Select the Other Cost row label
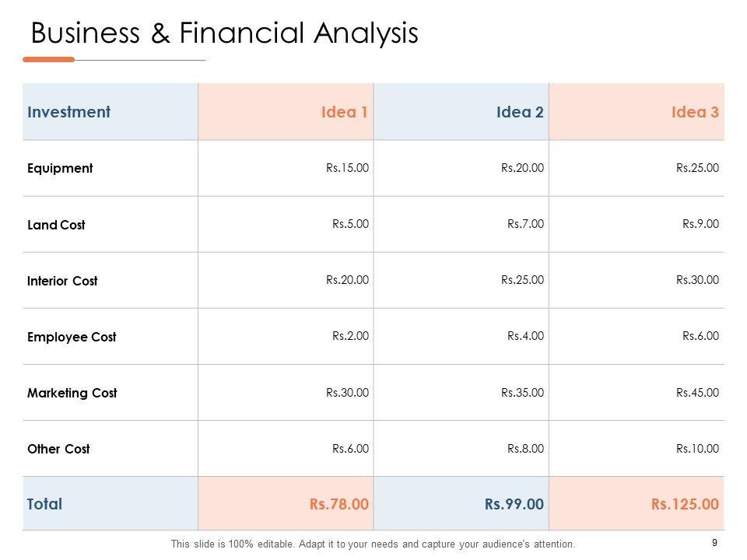 pos(58,449)
